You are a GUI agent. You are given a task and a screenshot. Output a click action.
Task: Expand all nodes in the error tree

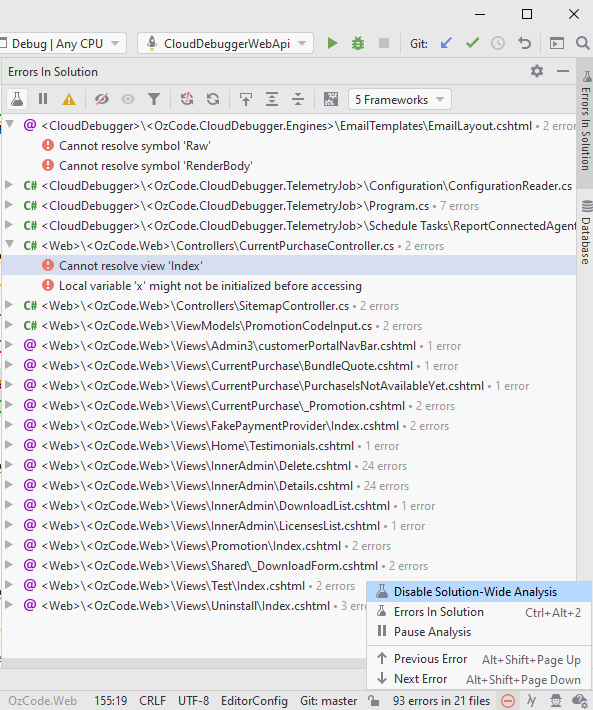point(272,99)
